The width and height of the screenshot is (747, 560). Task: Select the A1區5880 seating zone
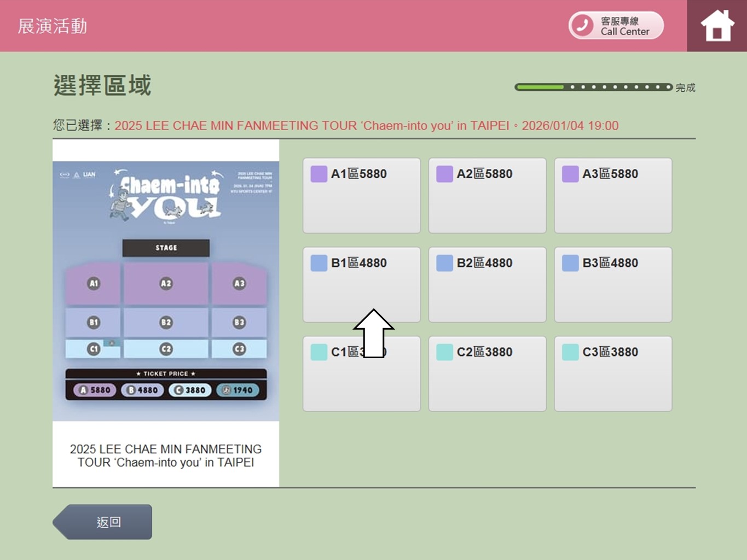361,195
